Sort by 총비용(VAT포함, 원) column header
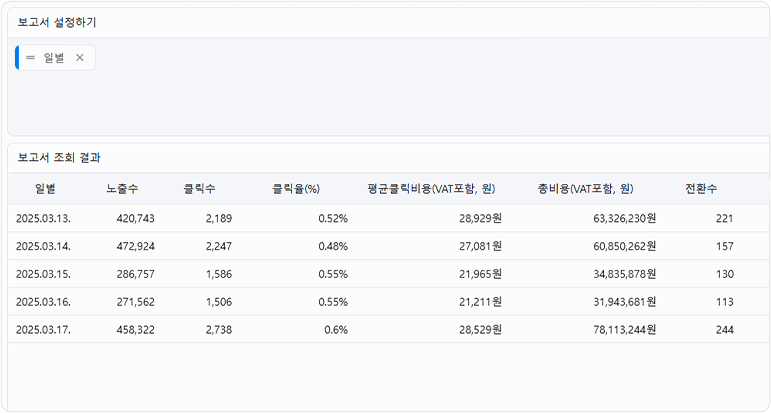The height and width of the screenshot is (413, 771). (585, 189)
